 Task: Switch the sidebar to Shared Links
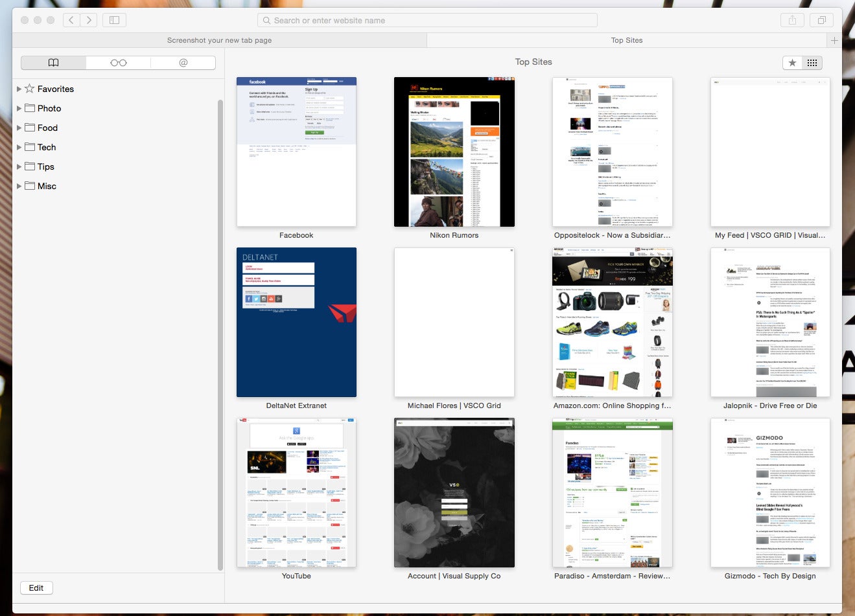tap(183, 63)
